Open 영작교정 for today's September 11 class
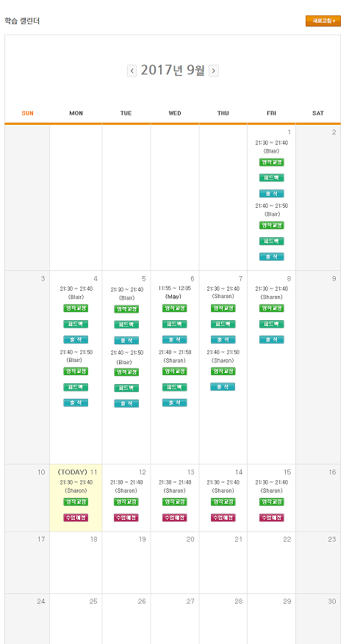The height and width of the screenshot is (644, 349). coord(76,502)
